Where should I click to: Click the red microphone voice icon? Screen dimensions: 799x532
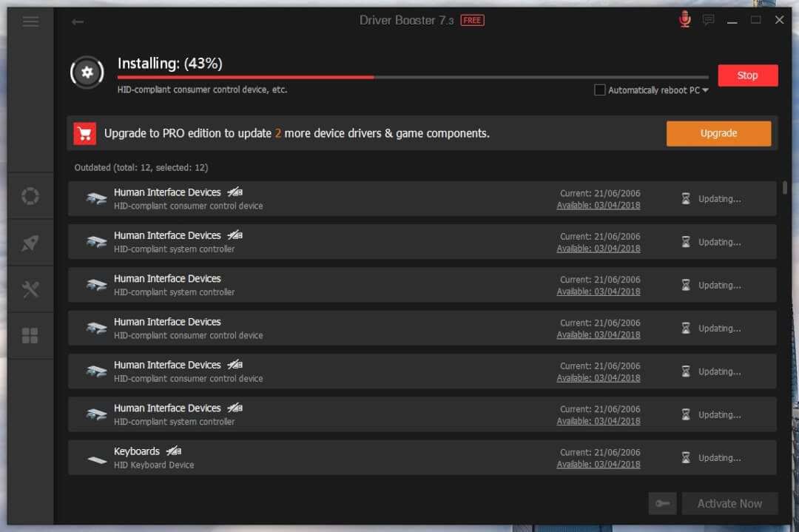pos(684,19)
